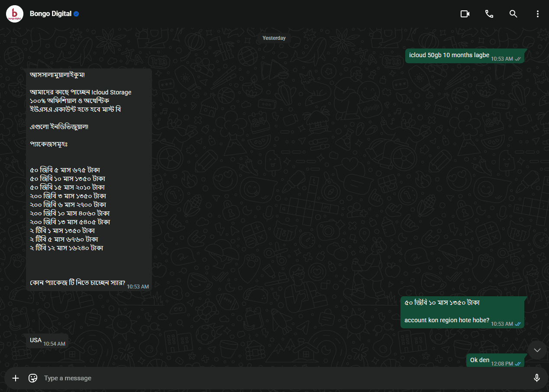Click the line mentioning Icloud Storage
This screenshot has height=392, width=549.
[x=81, y=92]
